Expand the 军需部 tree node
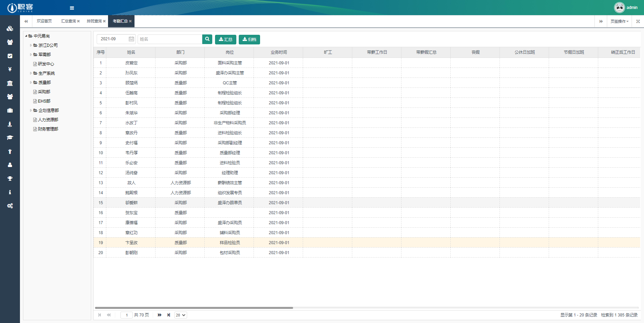 point(31,54)
